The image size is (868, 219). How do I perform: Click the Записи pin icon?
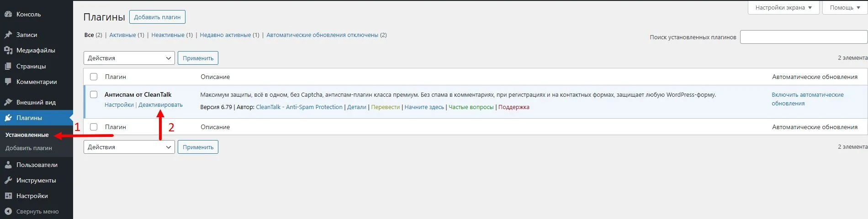[x=8, y=35]
